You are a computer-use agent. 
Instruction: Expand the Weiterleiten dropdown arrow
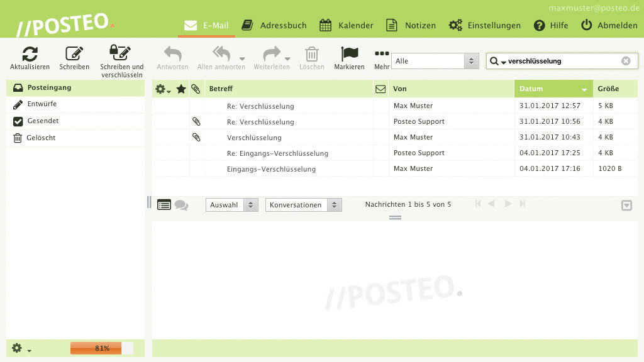click(x=287, y=59)
